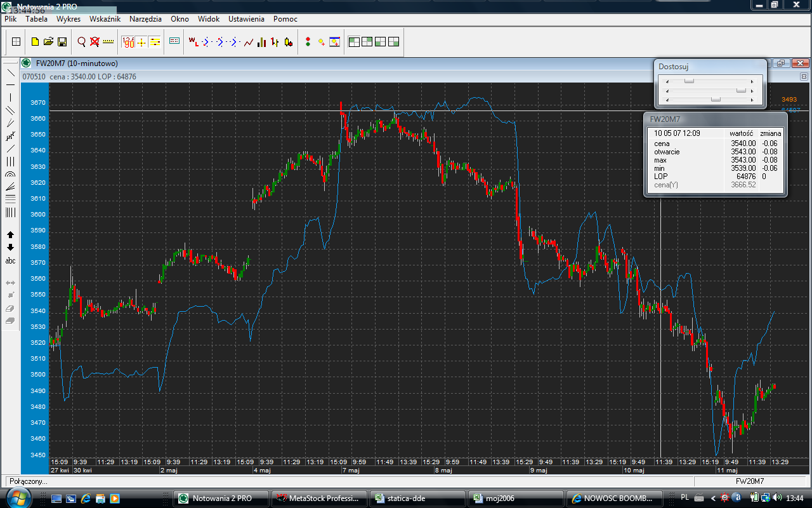812x508 pixels.
Task: Toggle the yellow crosshair cursor button
Action: pos(142,42)
